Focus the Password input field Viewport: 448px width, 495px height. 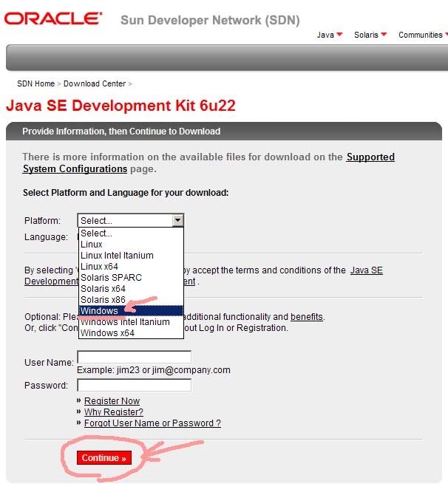click(x=134, y=385)
